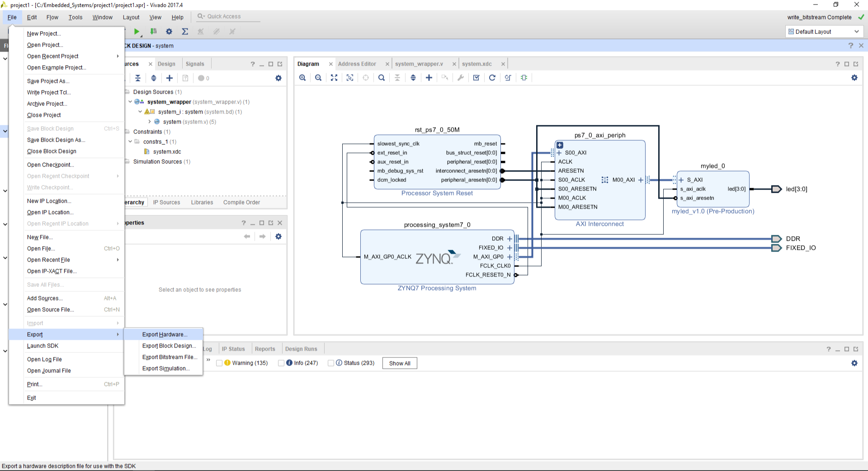Expand S_AXI interface on myled_0 block

[x=681, y=180]
